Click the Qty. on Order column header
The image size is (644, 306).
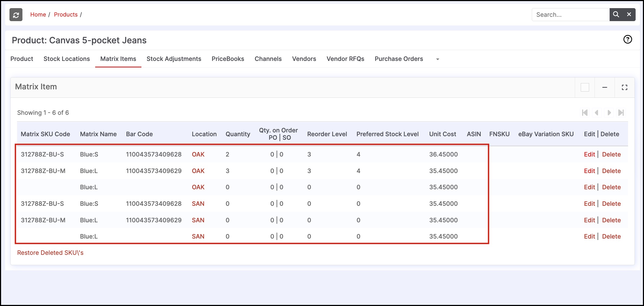tap(278, 134)
